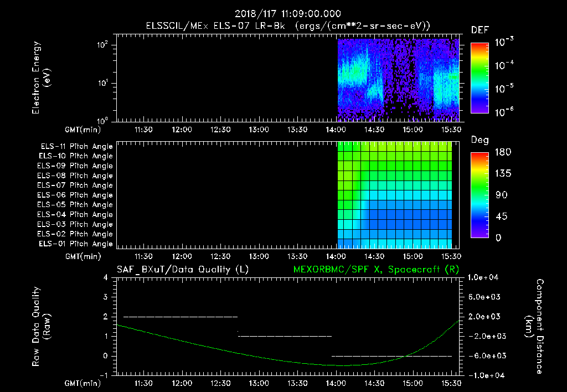Image resolution: width=567 pixels, height=392 pixels.
Task: Click the DEF label above the color bar
Action: tap(480, 30)
